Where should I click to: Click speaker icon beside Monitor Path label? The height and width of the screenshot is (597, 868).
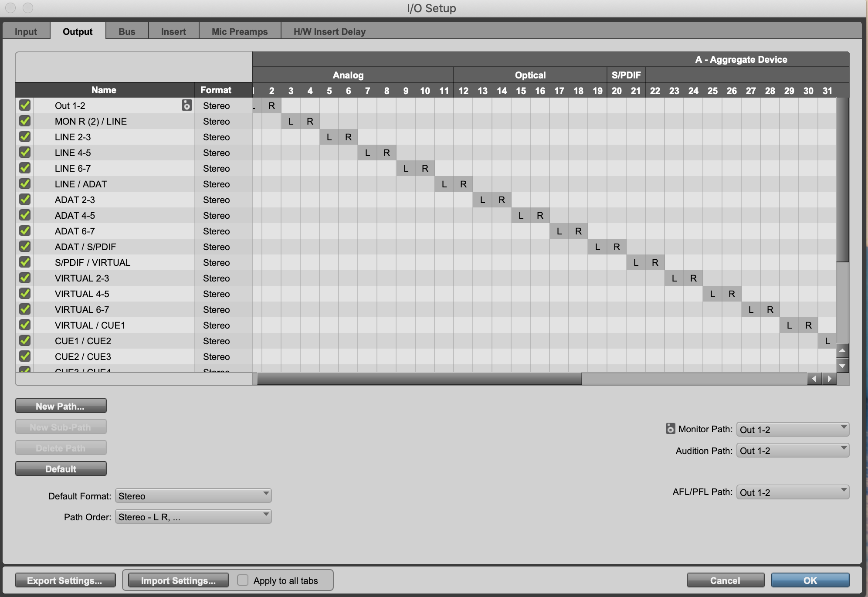670,429
